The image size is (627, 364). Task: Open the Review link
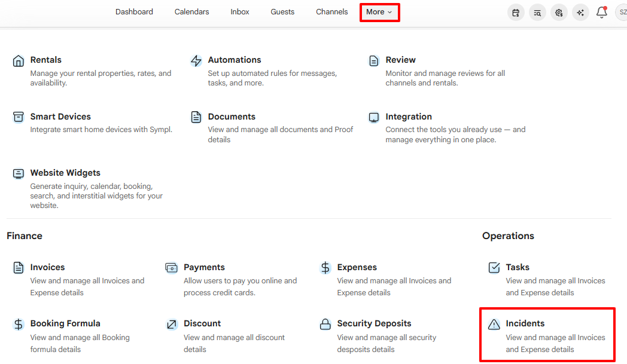click(401, 60)
